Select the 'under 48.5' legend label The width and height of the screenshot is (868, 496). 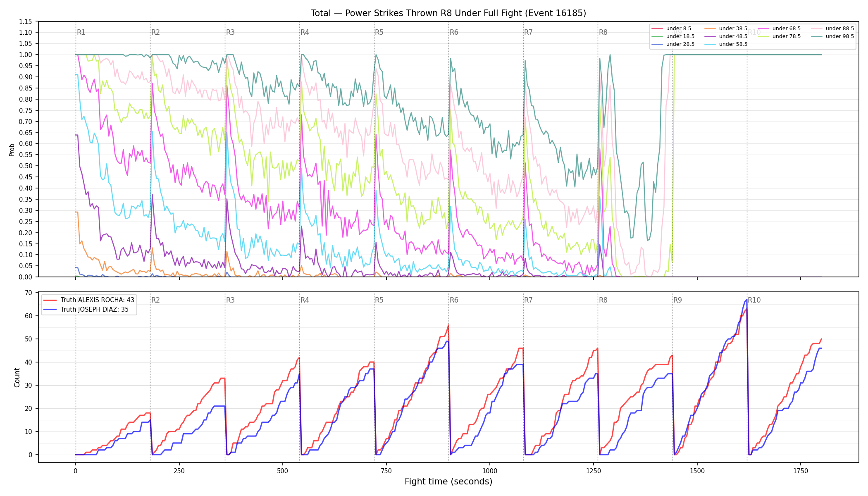[733, 36]
